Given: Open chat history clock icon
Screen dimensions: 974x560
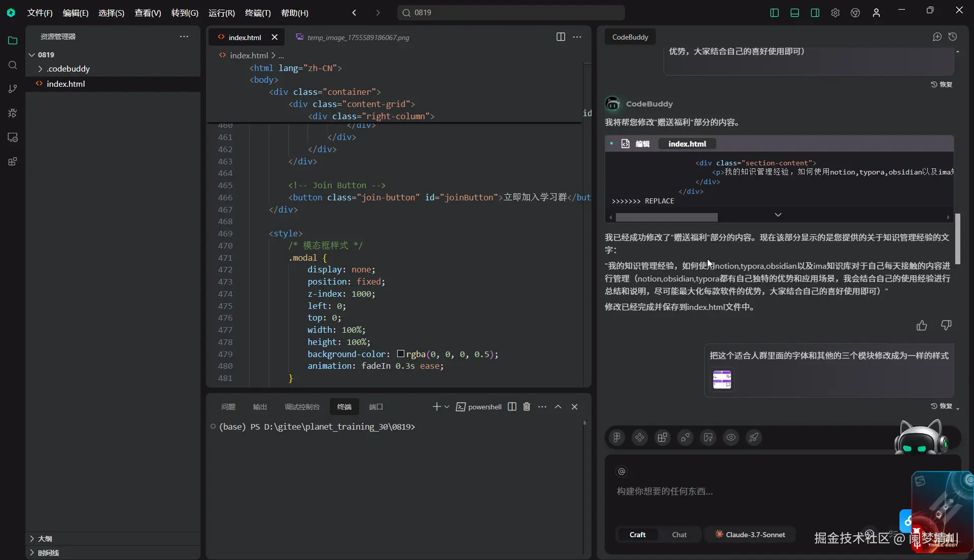Looking at the screenshot, I should (953, 37).
